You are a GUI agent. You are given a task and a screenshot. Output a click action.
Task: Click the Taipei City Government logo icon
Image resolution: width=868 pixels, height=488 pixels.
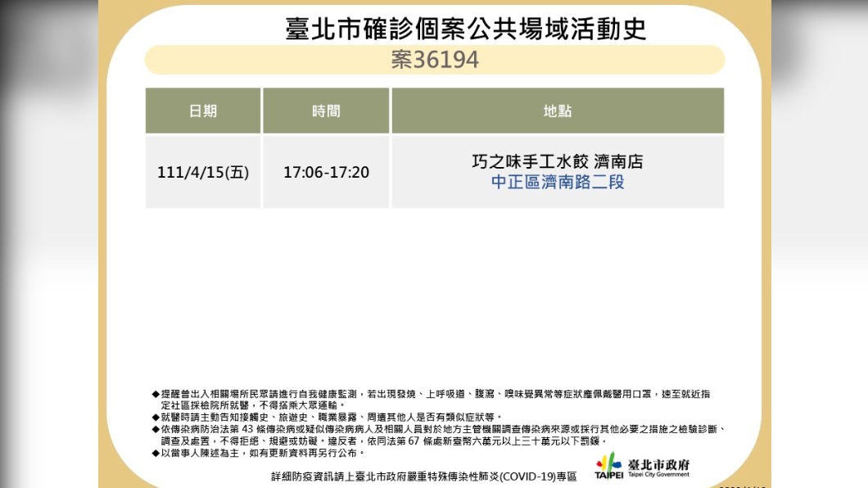[609, 465]
